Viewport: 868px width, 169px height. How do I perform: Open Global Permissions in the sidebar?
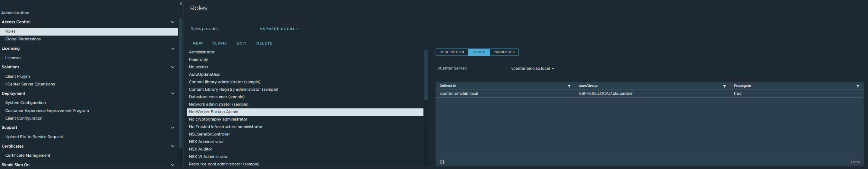click(23, 39)
